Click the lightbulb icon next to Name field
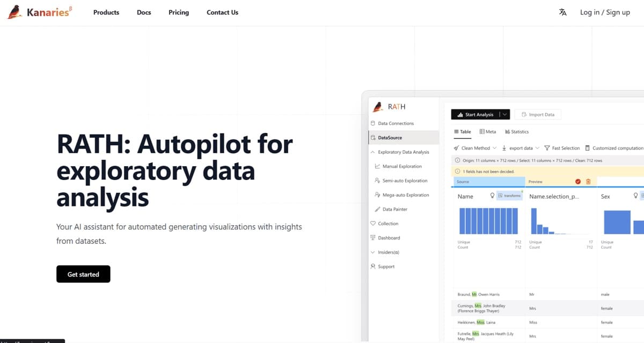644x343 pixels. click(x=493, y=196)
